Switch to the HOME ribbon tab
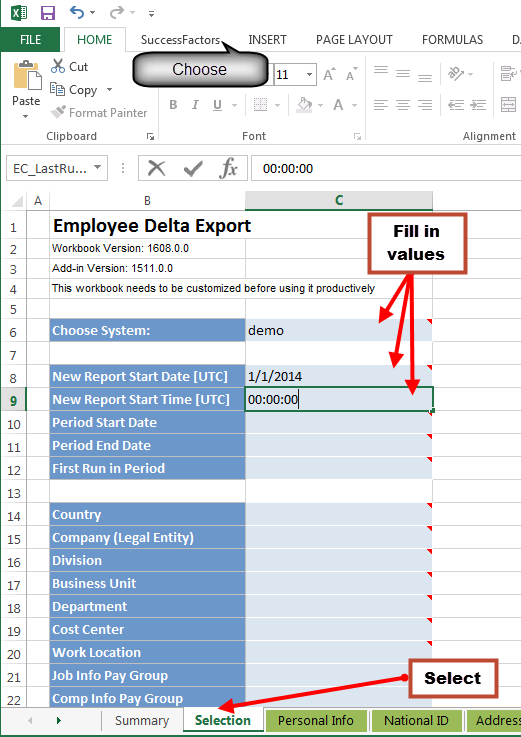521x737 pixels. point(95,40)
